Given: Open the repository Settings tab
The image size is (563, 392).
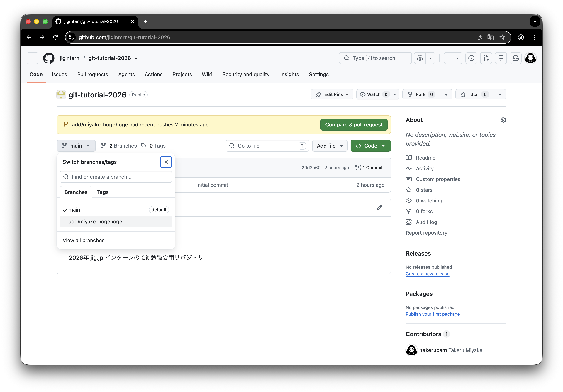Looking at the screenshot, I should 318,75.
